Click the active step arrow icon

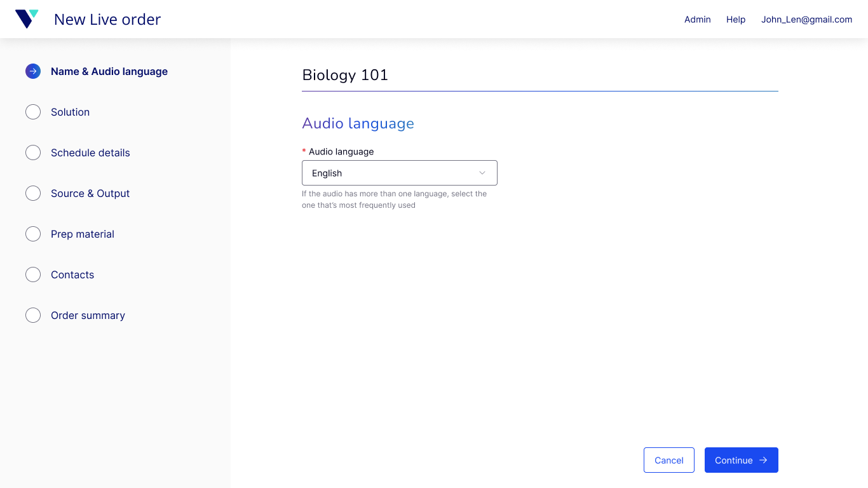coord(33,71)
